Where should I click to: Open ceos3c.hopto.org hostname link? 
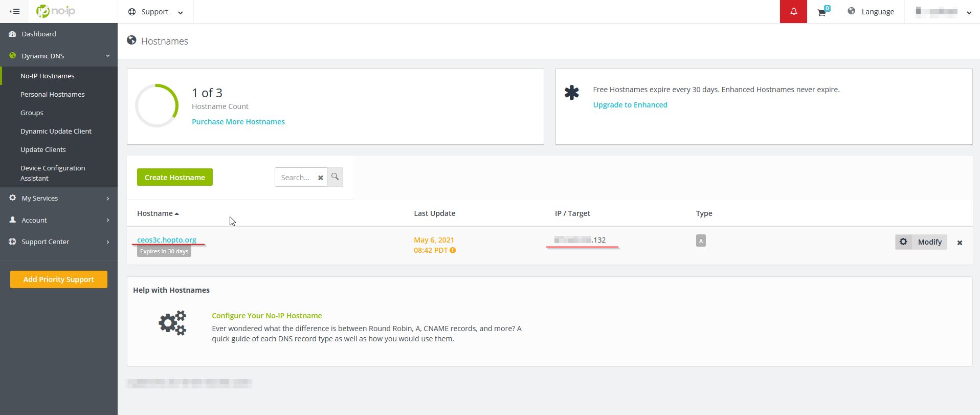167,239
